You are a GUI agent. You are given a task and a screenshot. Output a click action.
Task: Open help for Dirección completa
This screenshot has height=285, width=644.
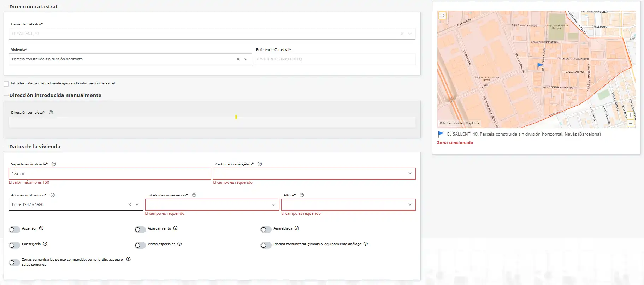click(51, 113)
